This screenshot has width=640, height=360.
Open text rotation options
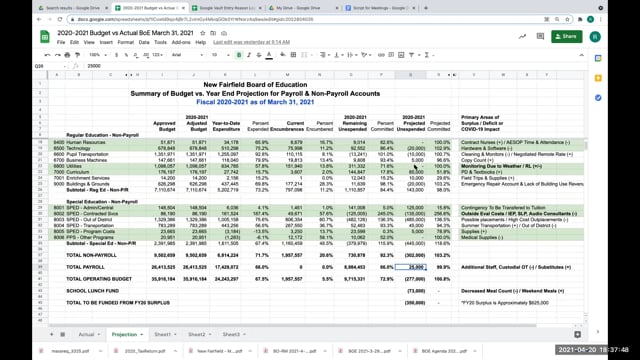point(365,55)
